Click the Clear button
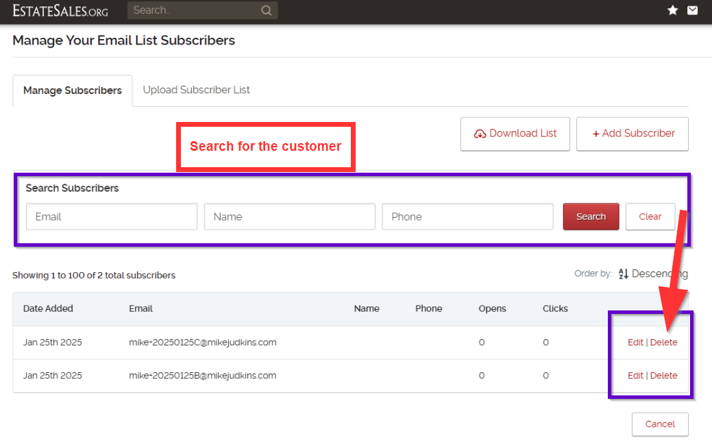712x442 pixels. [x=650, y=217]
